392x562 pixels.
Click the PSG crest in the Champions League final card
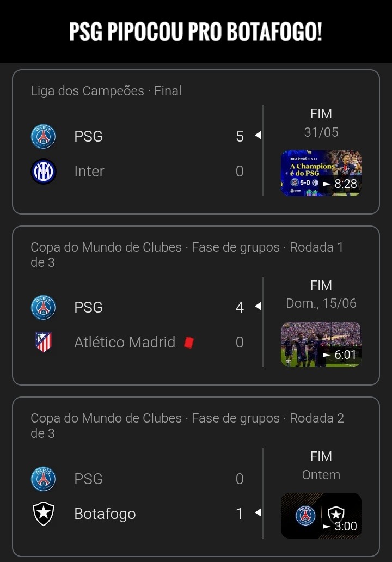44,136
